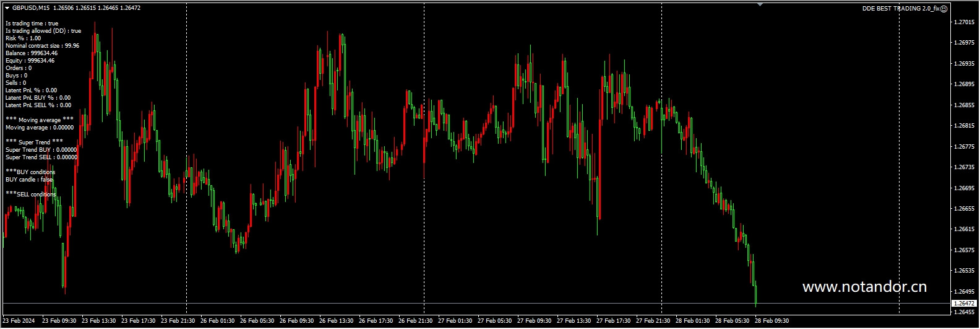Click the 27 Feb 17:30 time label

[x=614, y=321]
